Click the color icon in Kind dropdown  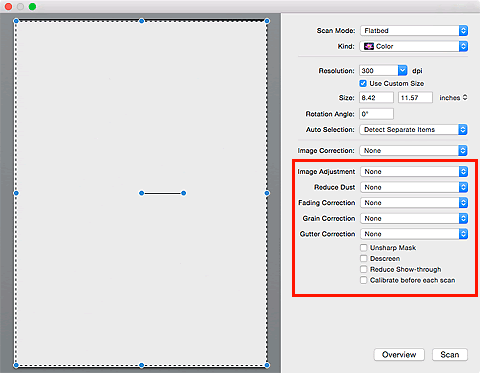(x=369, y=46)
